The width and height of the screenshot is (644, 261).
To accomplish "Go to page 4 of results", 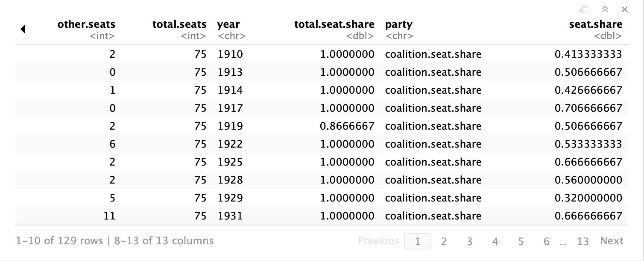I will (495, 241).
